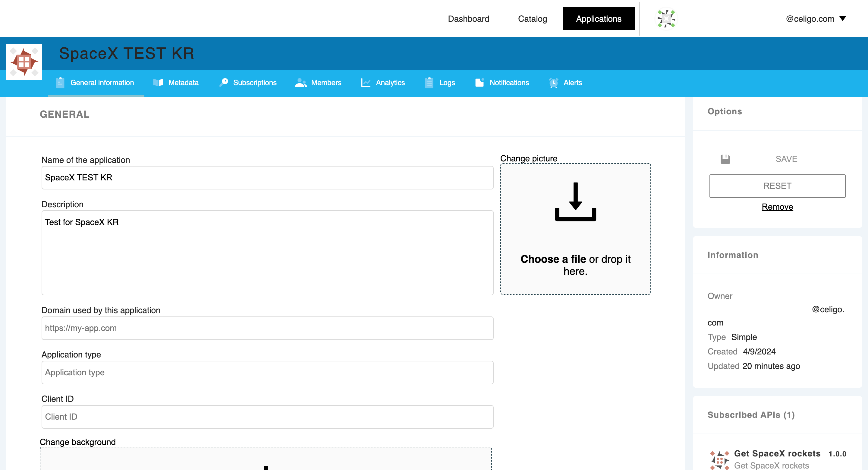868x470 pixels.
Task: Select Applications in top navigation
Action: 599,18
